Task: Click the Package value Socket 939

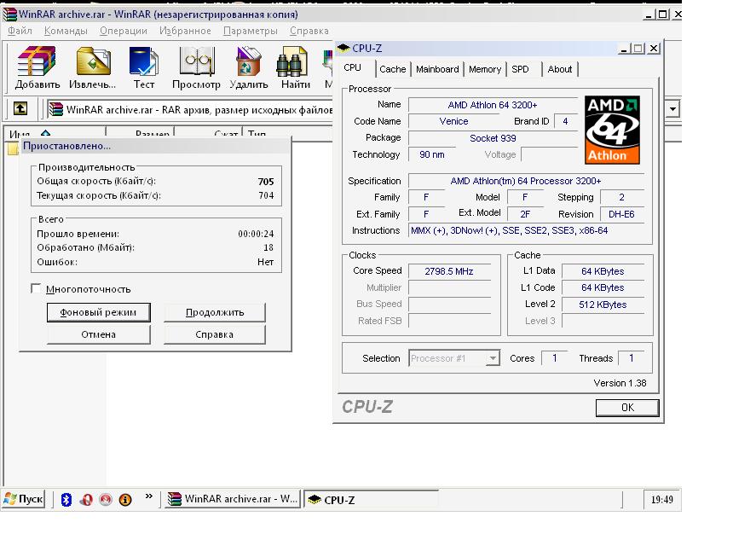Action: click(493, 138)
